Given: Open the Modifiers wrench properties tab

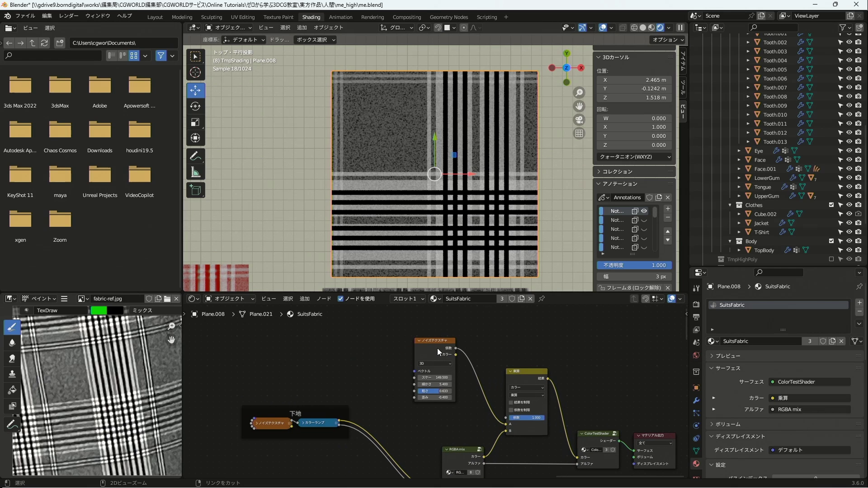Looking at the screenshot, I should (696, 400).
